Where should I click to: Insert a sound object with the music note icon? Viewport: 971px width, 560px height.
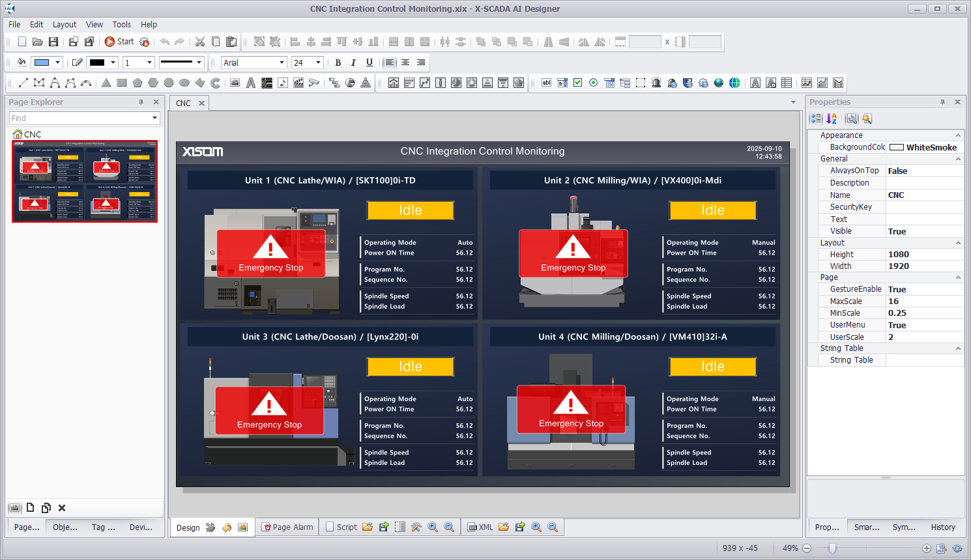[x=283, y=83]
